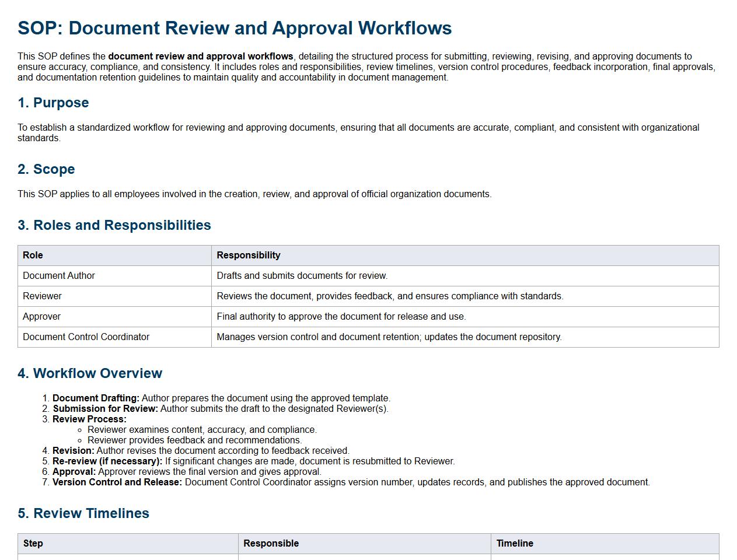Click the 'Document Drafting:' list item label
The height and width of the screenshot is (560, 737).
[96, 398]
